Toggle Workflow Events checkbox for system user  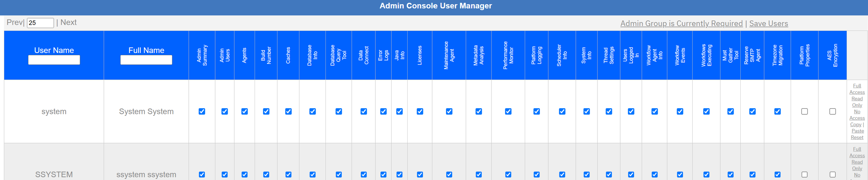[680, 111]
